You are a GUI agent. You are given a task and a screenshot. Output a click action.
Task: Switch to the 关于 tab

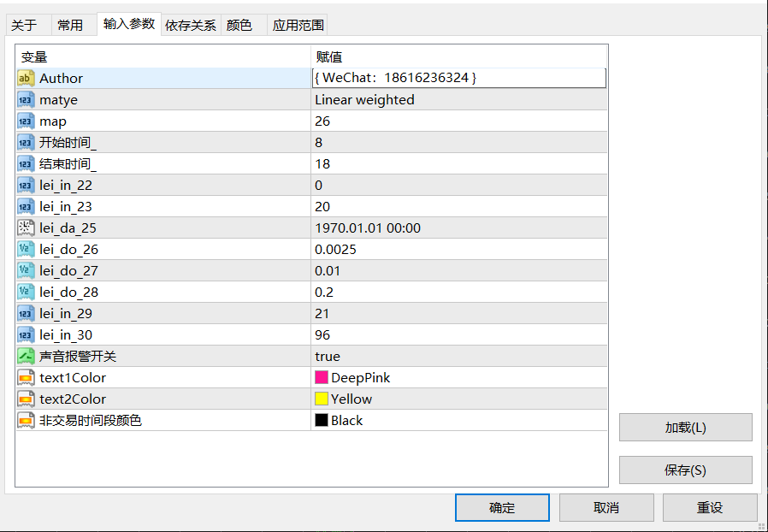click(x=28, y=25)
